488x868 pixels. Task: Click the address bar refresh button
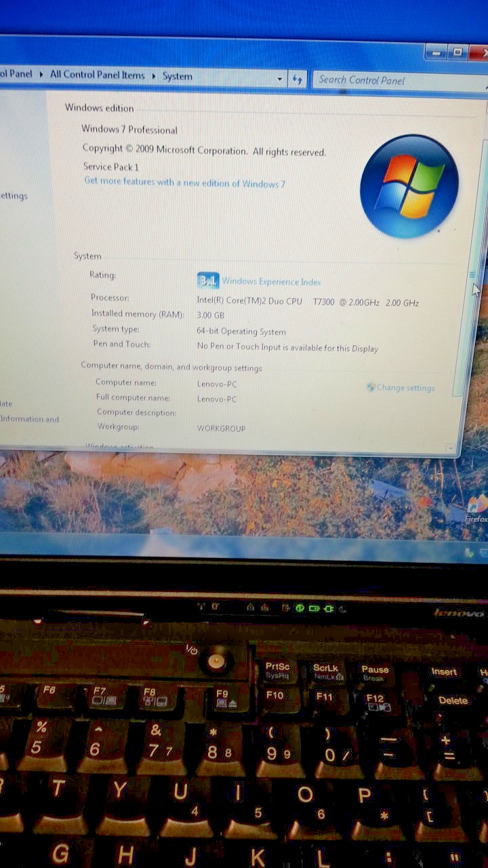(x=297, y=79)
